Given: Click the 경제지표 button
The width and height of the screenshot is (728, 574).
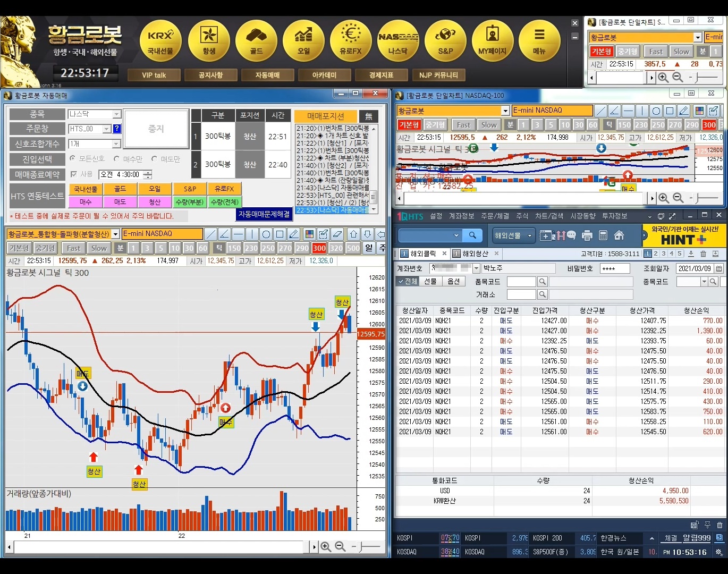Looking at the screenshot, I should [x=381, y=75].
